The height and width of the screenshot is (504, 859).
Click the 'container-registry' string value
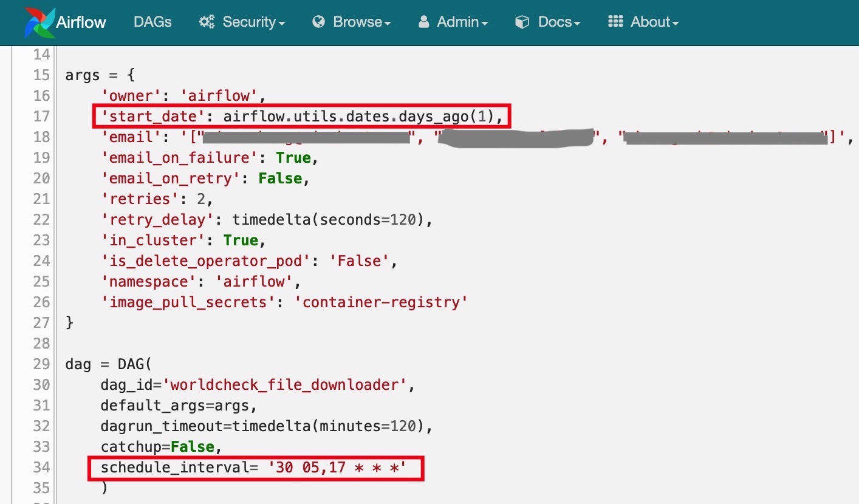click(385, 302)
